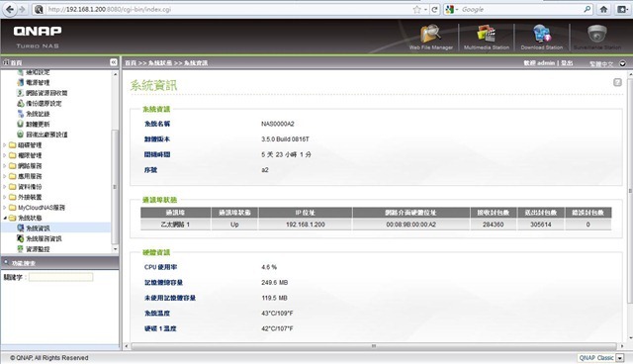
Task: Open 系統記錄 system logs
Action: point(33,114)
